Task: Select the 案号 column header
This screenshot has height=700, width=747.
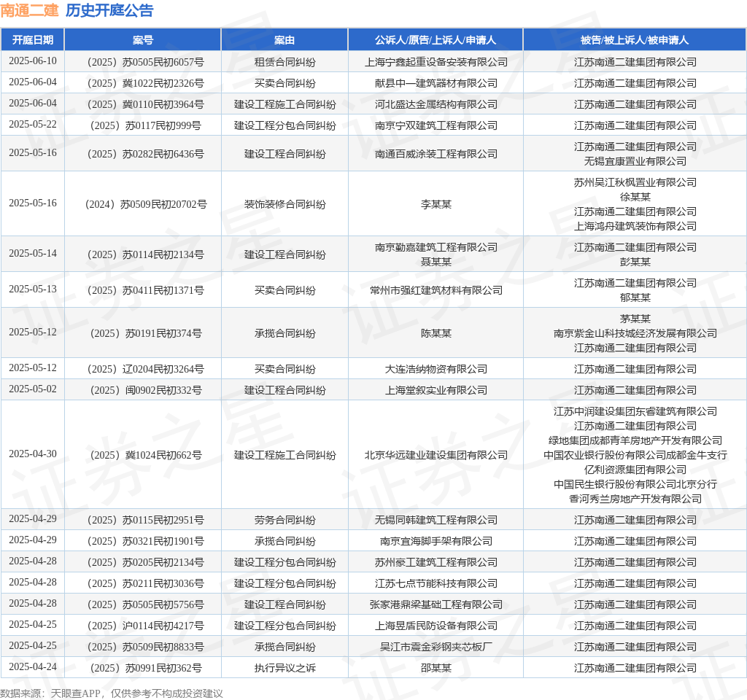Action: pyautogui.click(x=143, y=40)
